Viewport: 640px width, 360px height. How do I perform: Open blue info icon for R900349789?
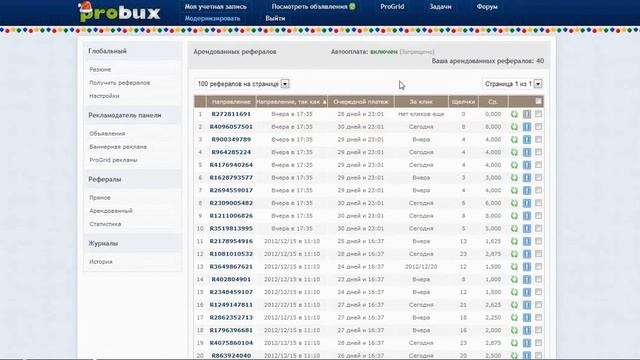click(x=527, y=140)
